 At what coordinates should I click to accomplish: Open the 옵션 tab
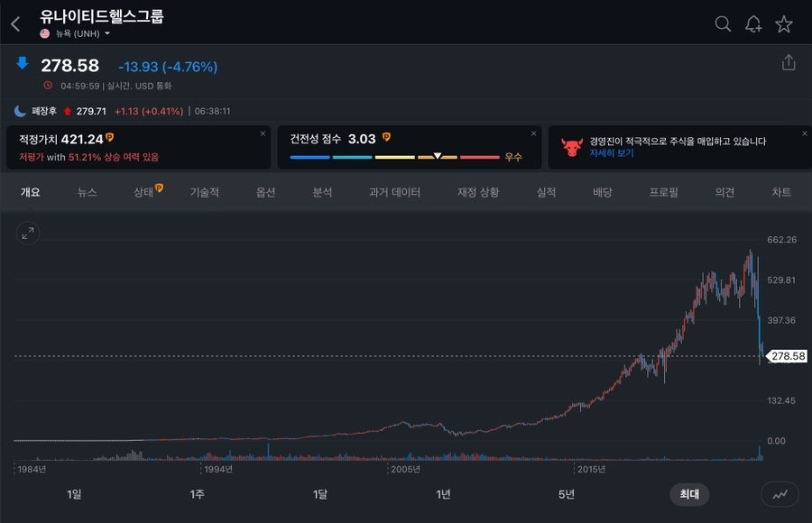click(265, 193)
